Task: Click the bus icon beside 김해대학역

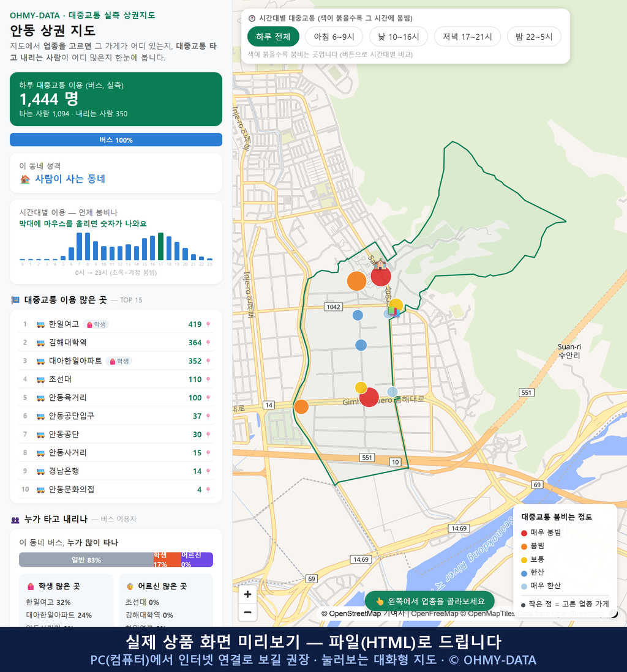Action: 41,343
